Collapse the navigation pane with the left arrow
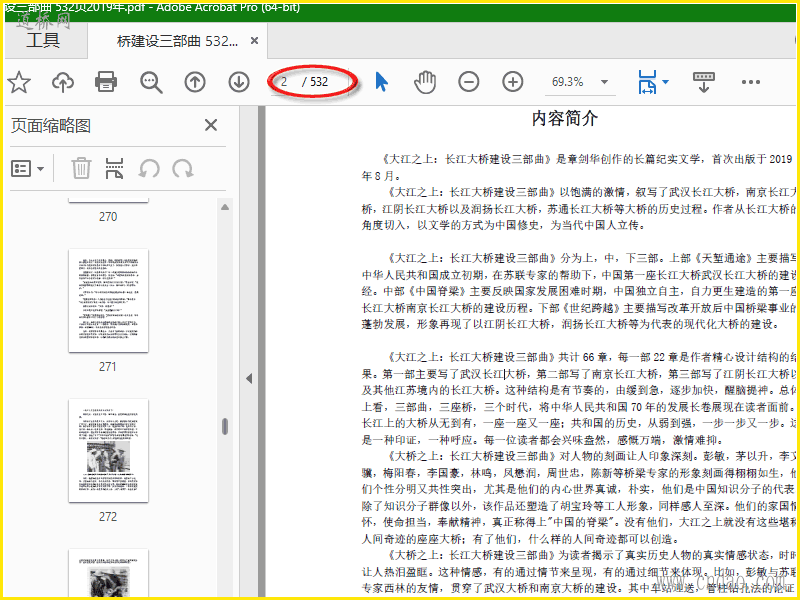The image size is (800, 600). 249,379
